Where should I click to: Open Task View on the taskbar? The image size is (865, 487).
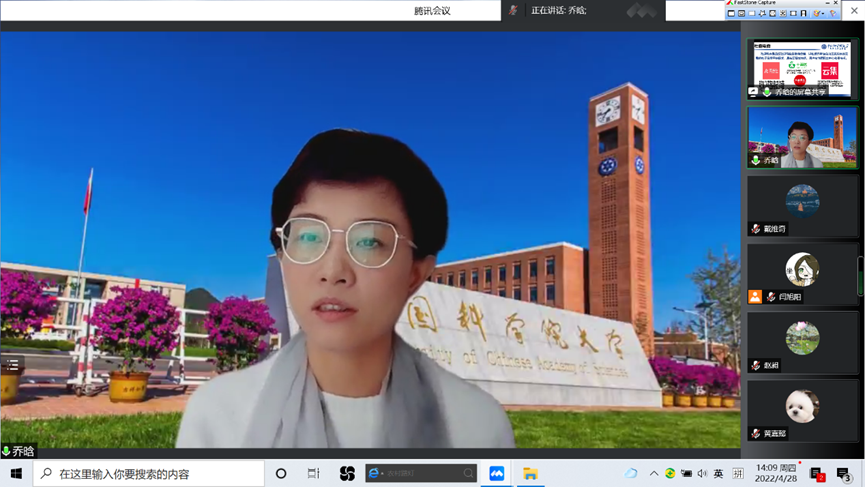point(314,473)
